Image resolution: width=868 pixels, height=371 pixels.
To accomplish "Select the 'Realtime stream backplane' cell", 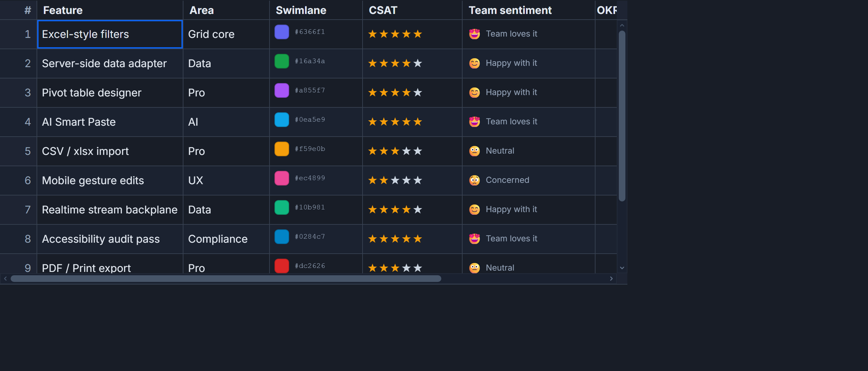I will [110, 209].
